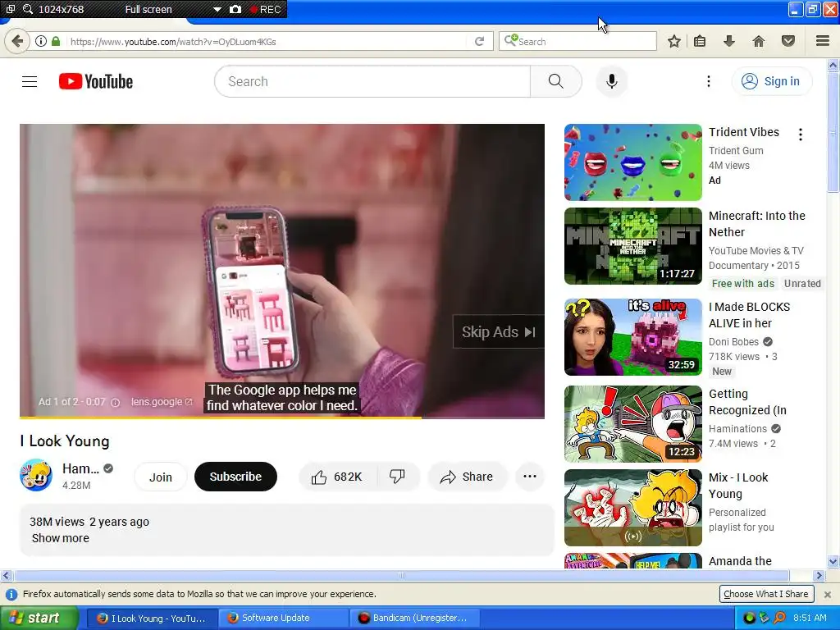Viewport: 840px width, 630px height.
Task: Seek on the yellow ad progress bar
Action: point(282,418)
